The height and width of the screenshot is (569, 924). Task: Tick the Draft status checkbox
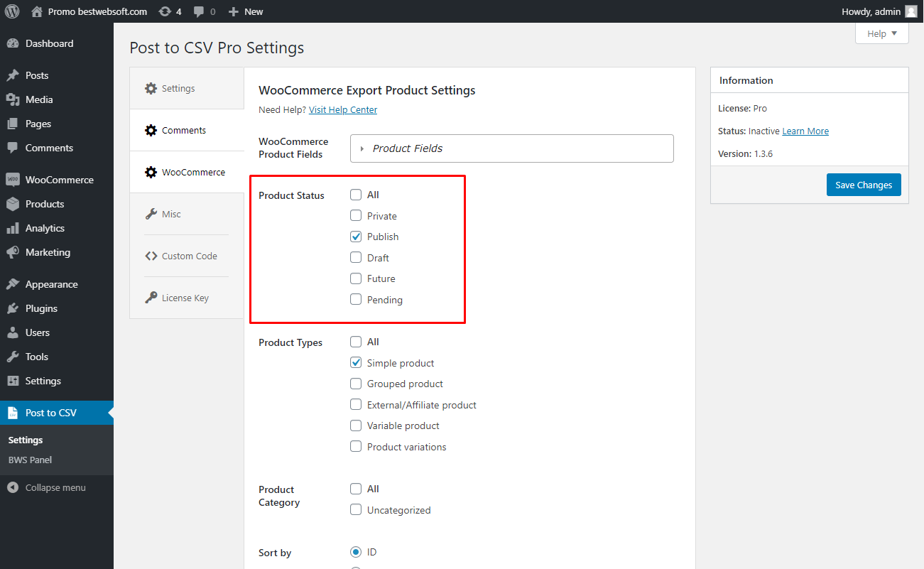coord(356,258)
